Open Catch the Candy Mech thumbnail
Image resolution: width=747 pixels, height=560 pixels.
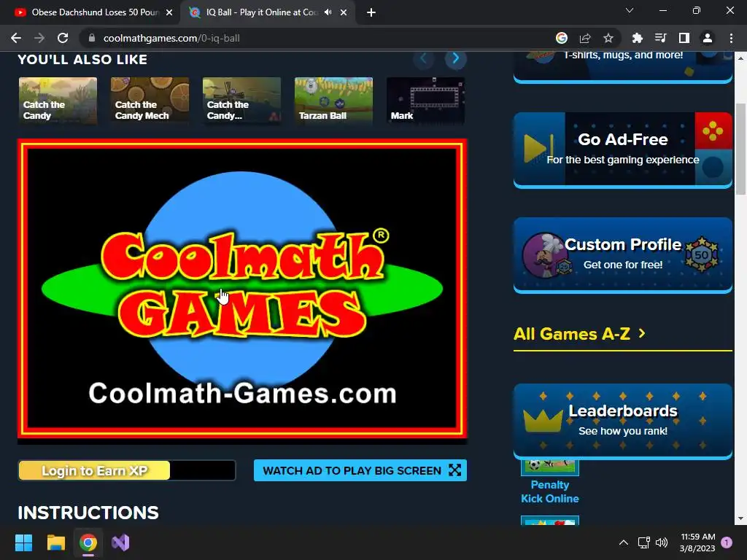pos(150,101)
